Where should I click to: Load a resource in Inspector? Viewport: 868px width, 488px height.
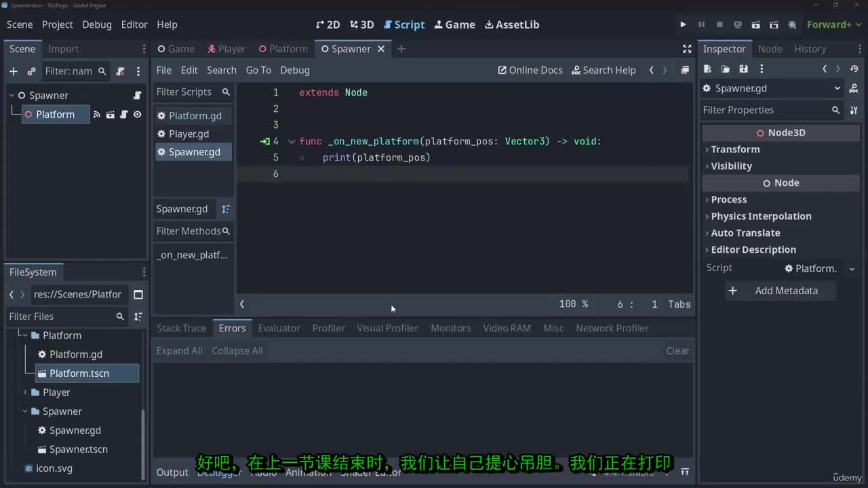click(x=725, y=68)
